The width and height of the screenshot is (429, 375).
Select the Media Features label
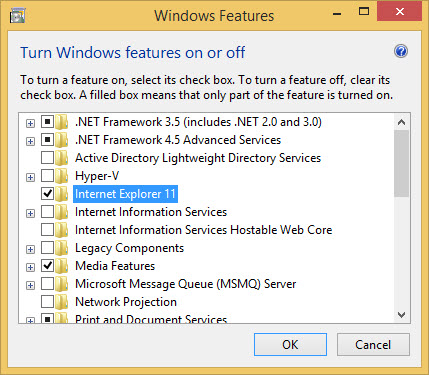[x=115, y=266]
